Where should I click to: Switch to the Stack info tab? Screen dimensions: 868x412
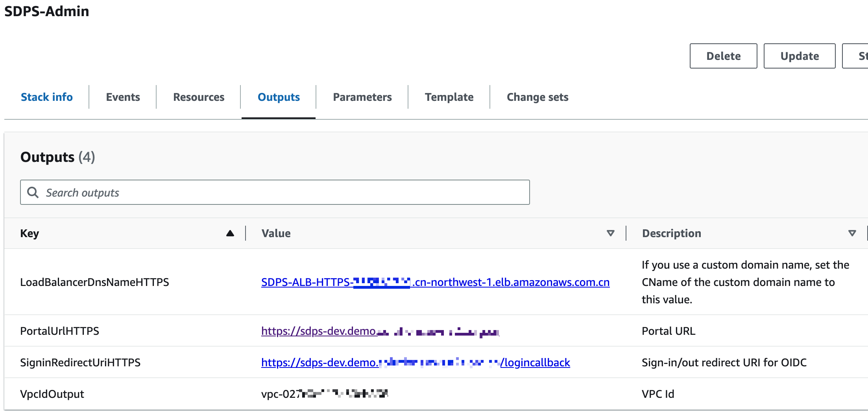[x=47, y=97]
